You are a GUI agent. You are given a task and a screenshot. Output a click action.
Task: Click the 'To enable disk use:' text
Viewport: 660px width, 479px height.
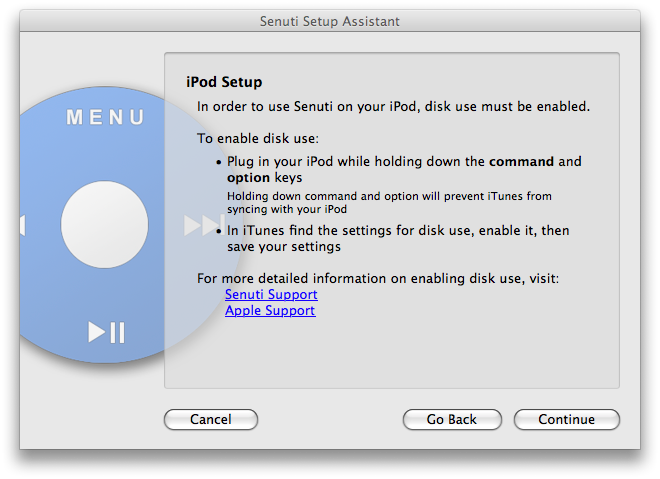pos(258,138)
